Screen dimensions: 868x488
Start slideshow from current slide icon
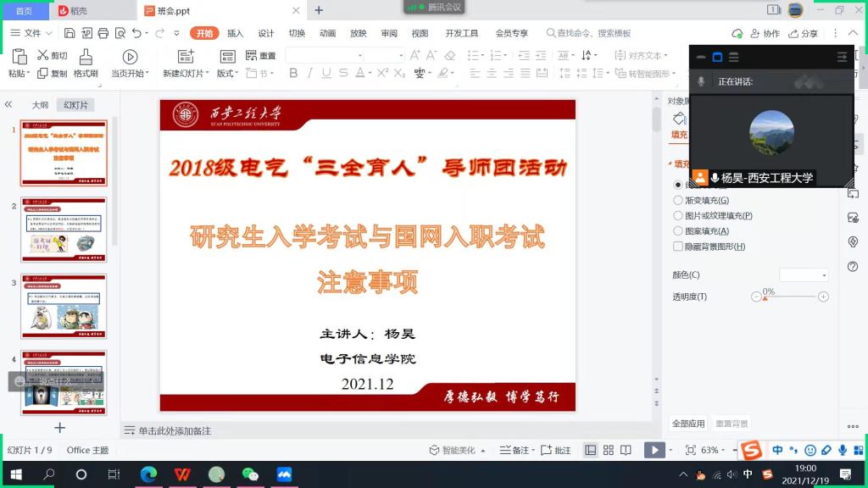click(x=130, y=57)
